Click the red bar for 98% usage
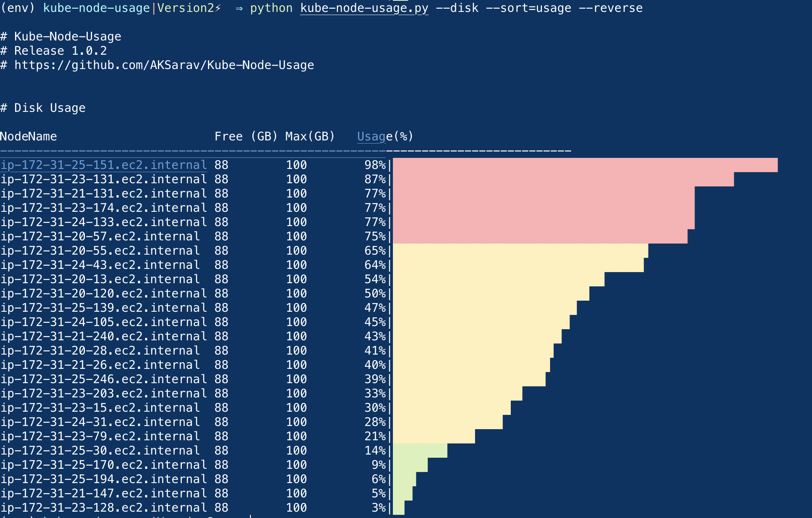 pyautogui.click(x=585, y=165)
